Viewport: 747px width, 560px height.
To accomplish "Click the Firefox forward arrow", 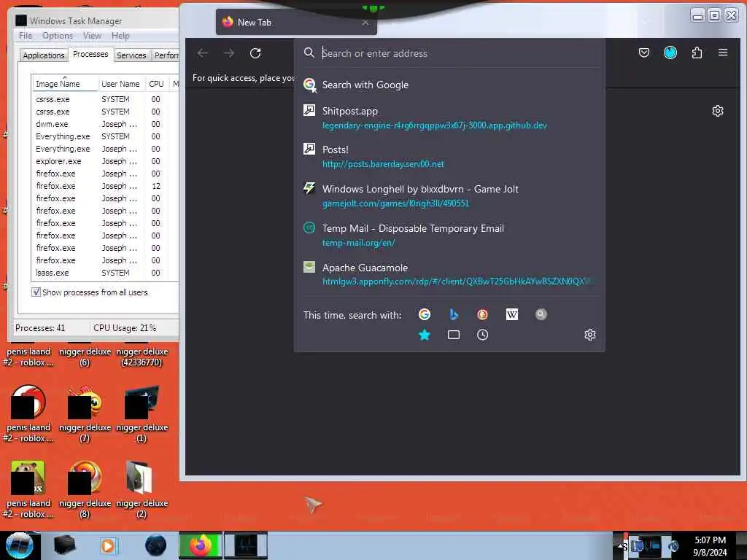I will click(x=229, y=53).
